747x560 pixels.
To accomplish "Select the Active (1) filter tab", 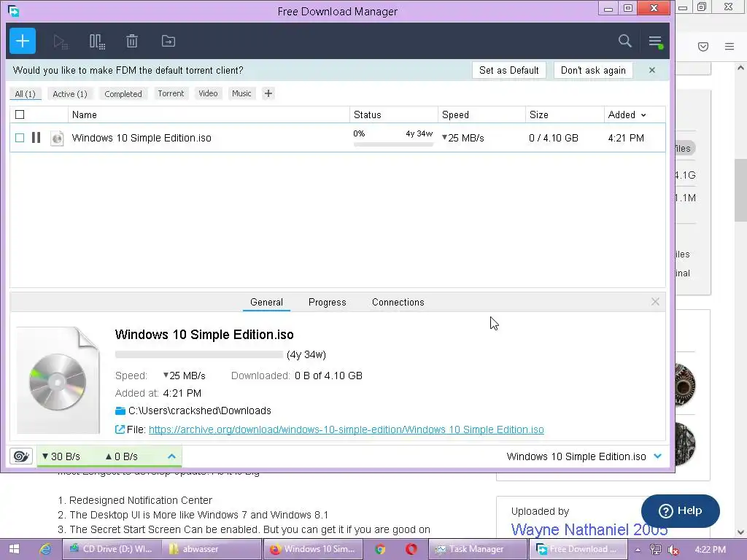I will 70,94.
